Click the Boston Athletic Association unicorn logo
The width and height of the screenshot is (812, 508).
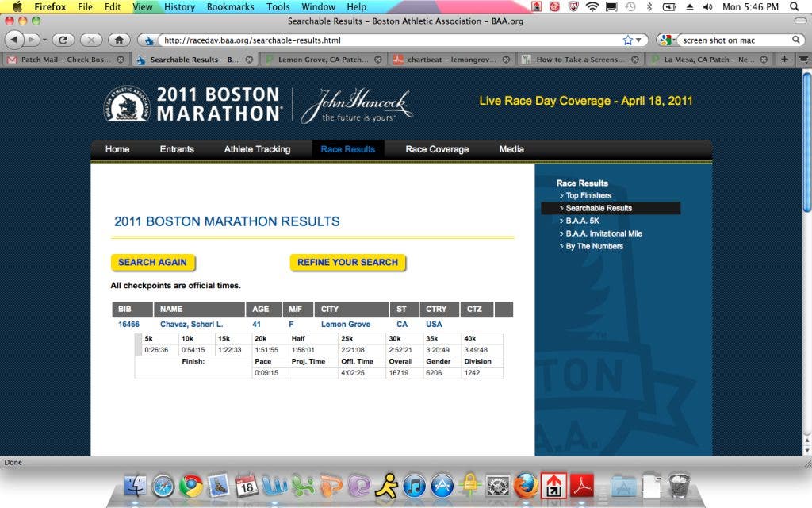tap(127, 104)
